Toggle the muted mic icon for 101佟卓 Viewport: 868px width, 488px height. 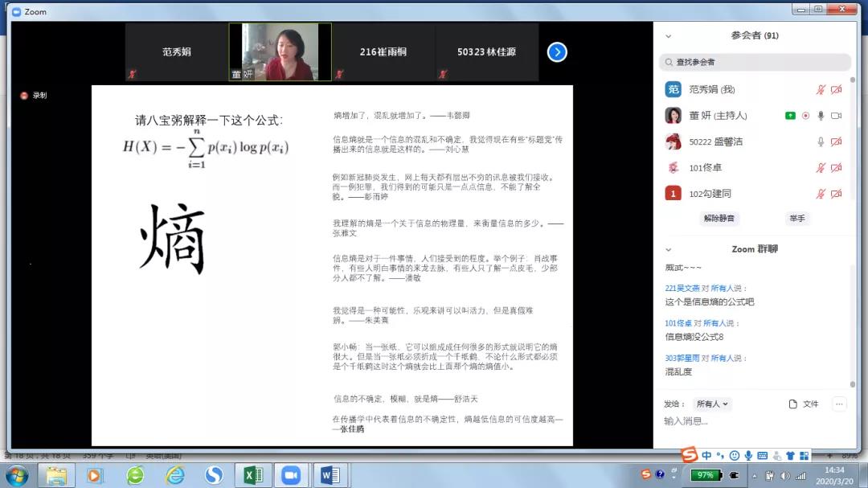pos(821,168)
